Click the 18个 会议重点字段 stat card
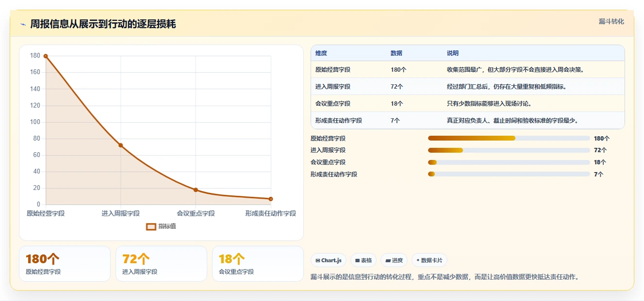 pyautogui.click(x=258, y=264)
